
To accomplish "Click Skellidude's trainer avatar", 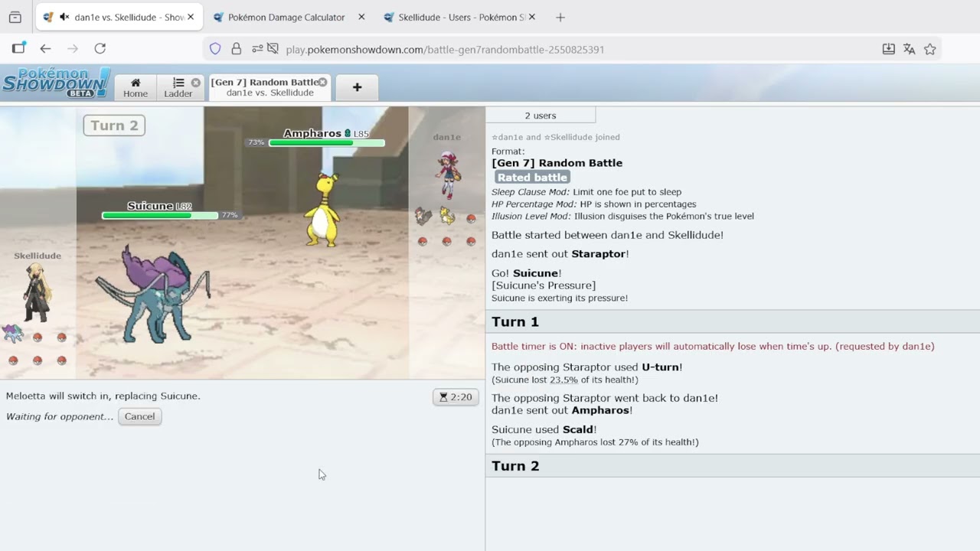I will click(x=37, y=292).
